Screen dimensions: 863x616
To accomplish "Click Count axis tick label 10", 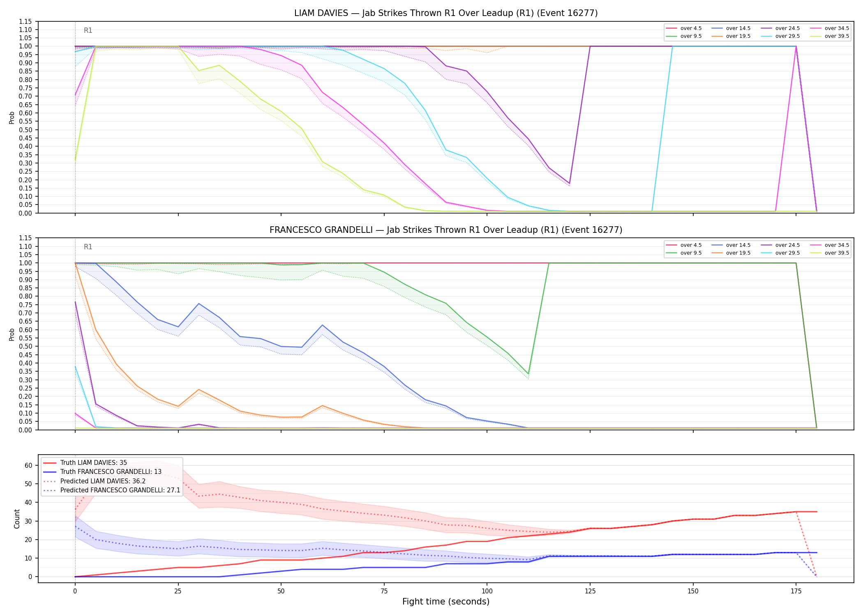I will click(x=28, y=558).
